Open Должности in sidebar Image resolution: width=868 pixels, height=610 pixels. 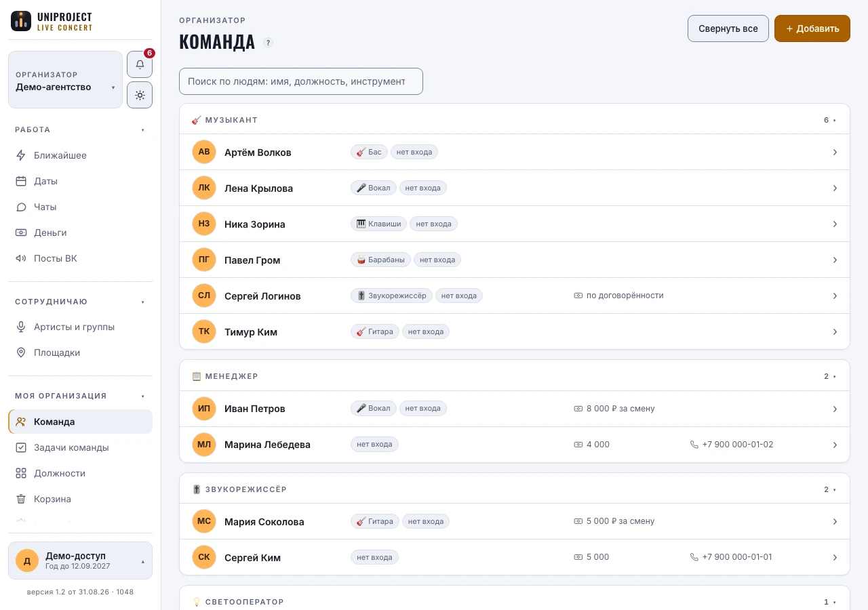[80, 473]
